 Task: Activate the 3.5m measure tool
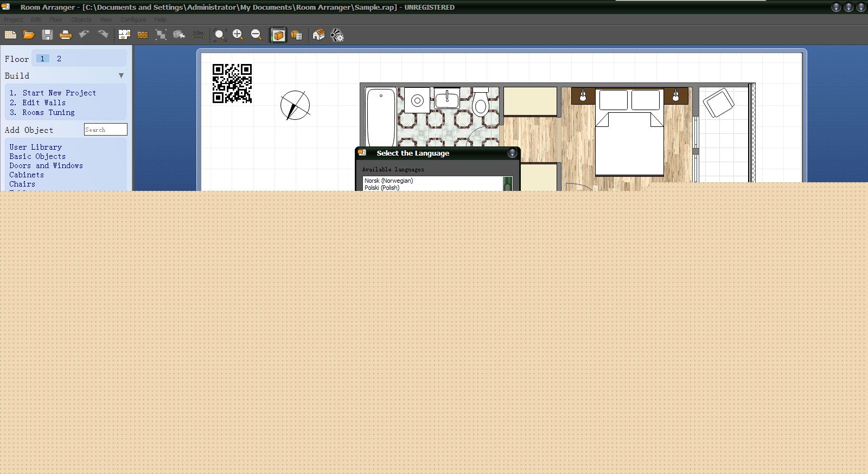[198, 35]
